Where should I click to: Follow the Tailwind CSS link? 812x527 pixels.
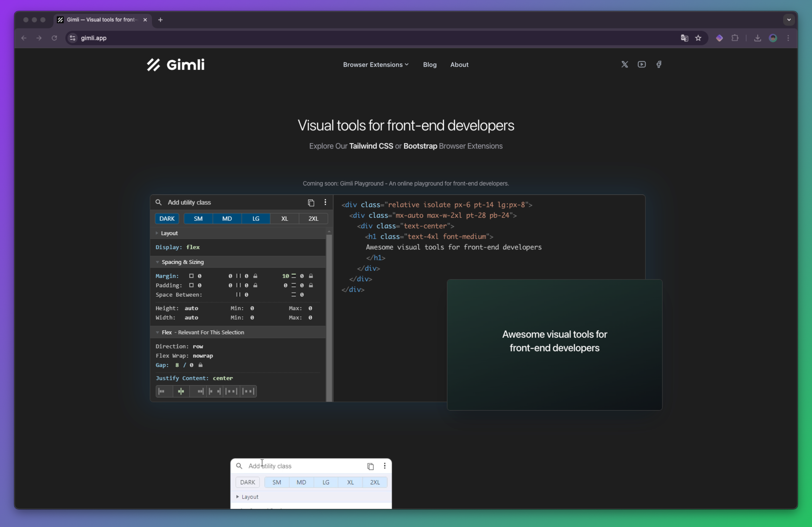[x=371, y=146]
